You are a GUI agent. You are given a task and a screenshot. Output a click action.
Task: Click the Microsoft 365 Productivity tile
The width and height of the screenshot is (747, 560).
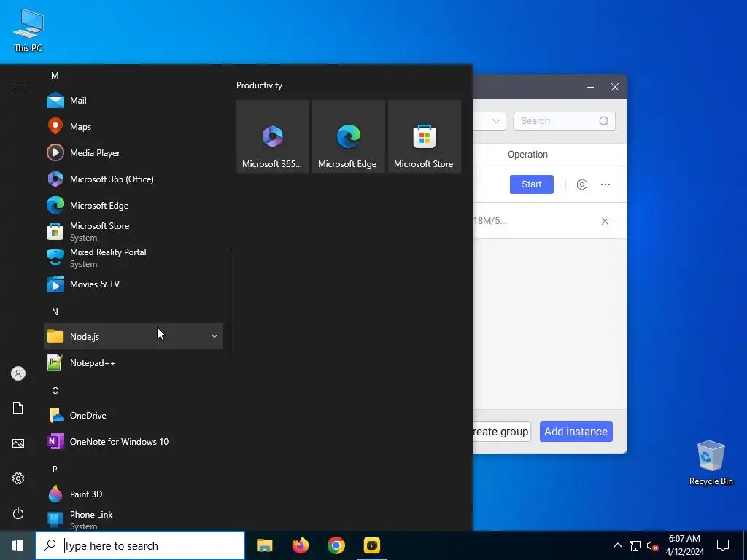pyautogui.click(x=273, y=136)
